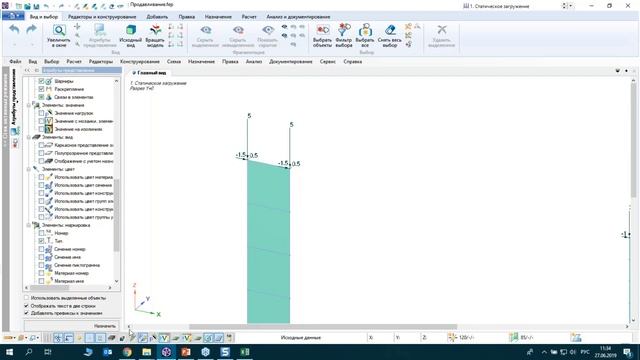Open the Справка menu
This screenshot has height=360, width=640.
pos(353,62)
